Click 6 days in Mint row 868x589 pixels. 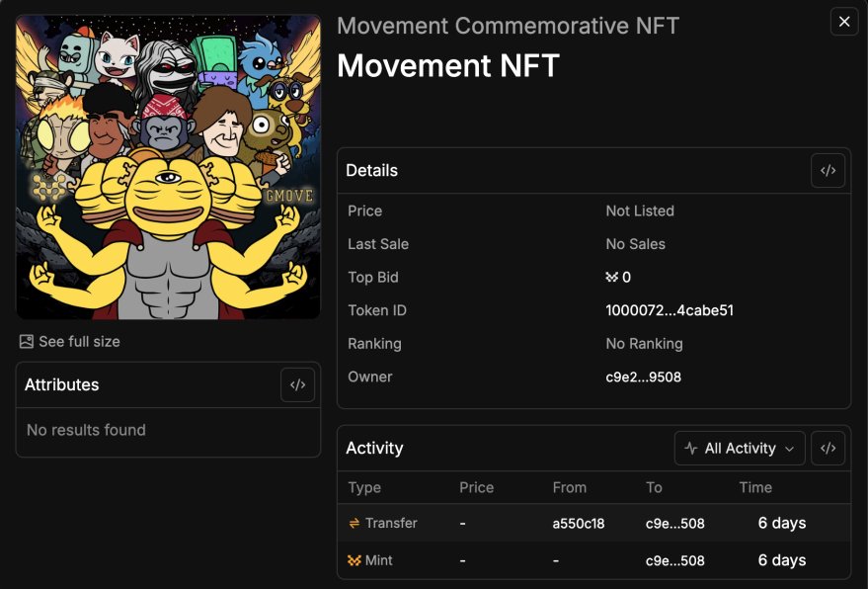click(x=782, y=560)
